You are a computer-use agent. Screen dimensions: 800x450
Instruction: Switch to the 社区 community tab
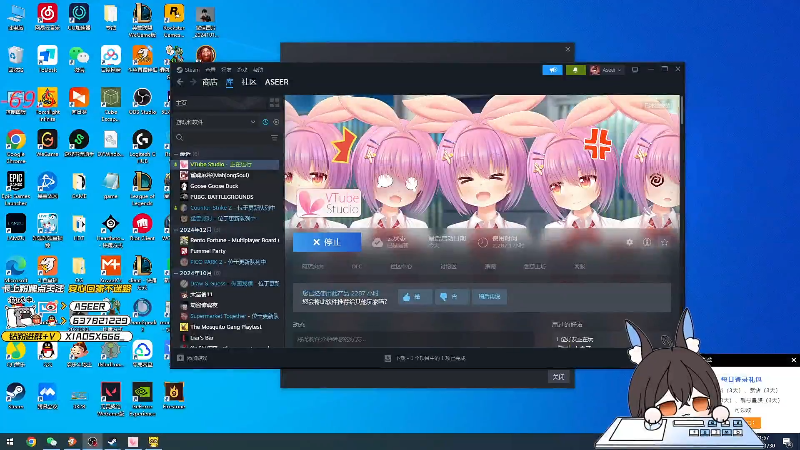(x=248, y=82)
